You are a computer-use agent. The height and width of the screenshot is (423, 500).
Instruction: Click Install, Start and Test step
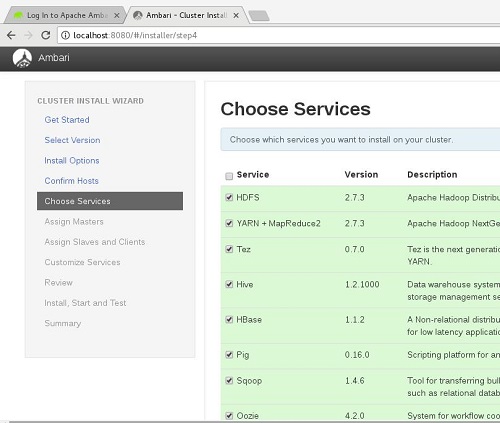(x=85, y=303)
